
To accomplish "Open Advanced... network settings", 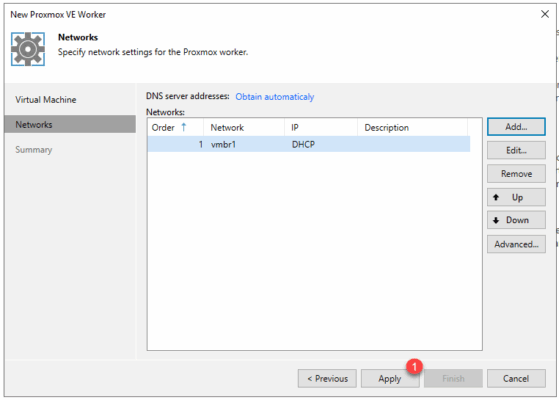I will tap(516, 244).
